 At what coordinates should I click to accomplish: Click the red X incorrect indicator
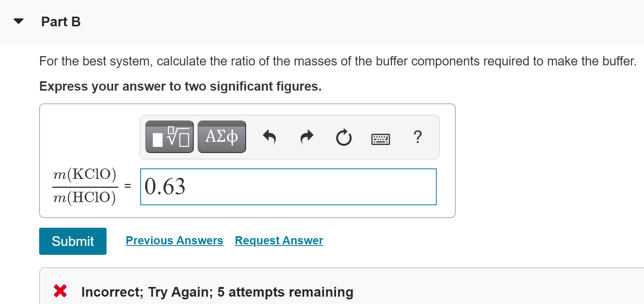[60, 291]
